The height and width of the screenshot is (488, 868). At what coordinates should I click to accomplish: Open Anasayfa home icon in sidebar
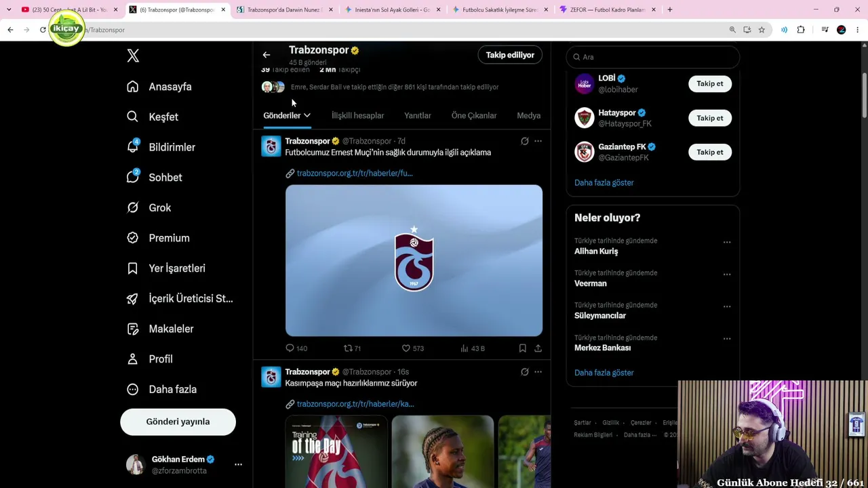coord(133,87)
